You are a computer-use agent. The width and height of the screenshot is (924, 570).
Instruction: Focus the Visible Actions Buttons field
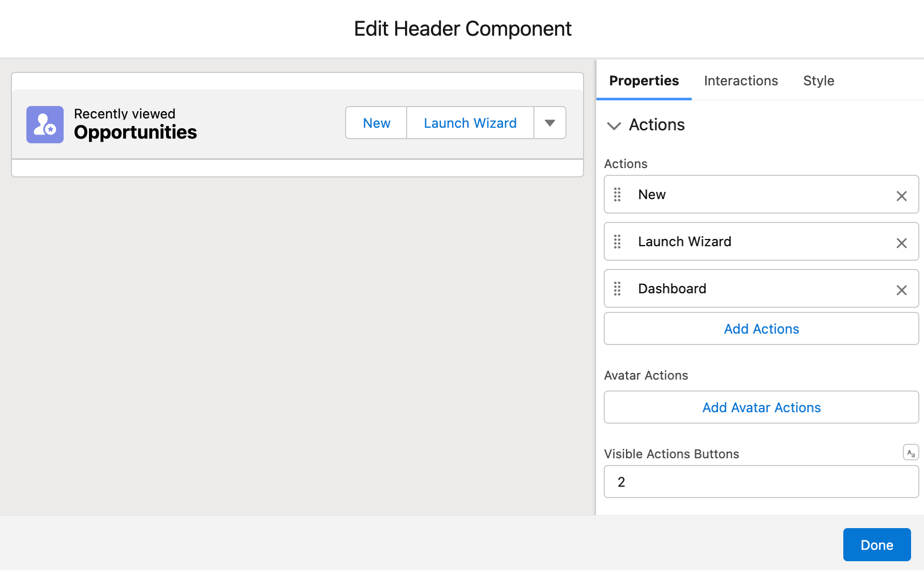(x=762, y=482)
